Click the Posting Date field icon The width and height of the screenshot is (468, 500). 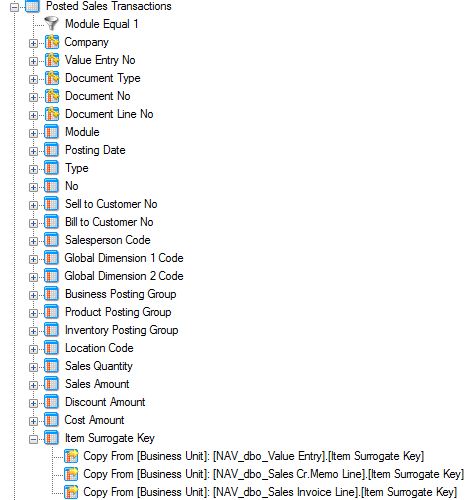52,150
